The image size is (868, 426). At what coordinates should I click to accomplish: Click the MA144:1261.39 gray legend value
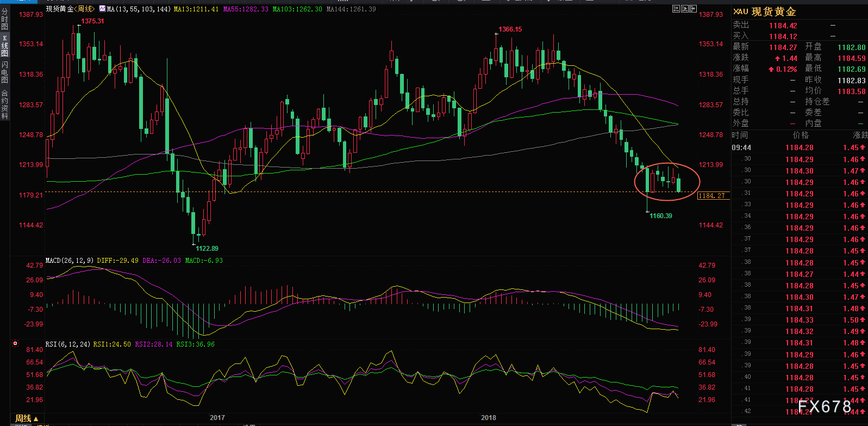pyautogui.click(x=351, y=9)
